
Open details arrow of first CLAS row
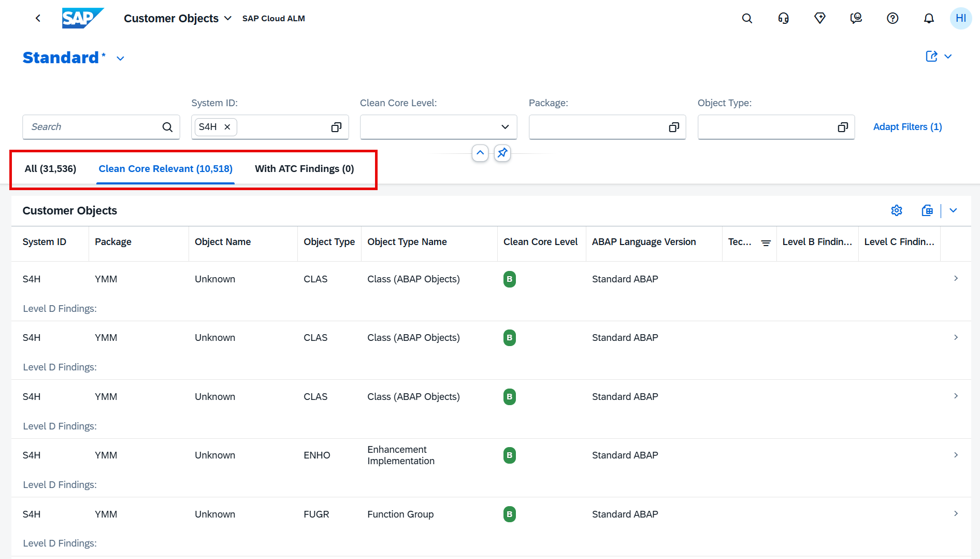[956, 279]
